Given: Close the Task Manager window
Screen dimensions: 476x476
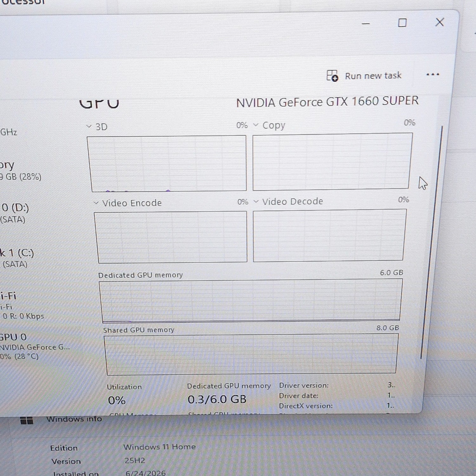Looking at the screenshot, I should [x=440, y=22].
